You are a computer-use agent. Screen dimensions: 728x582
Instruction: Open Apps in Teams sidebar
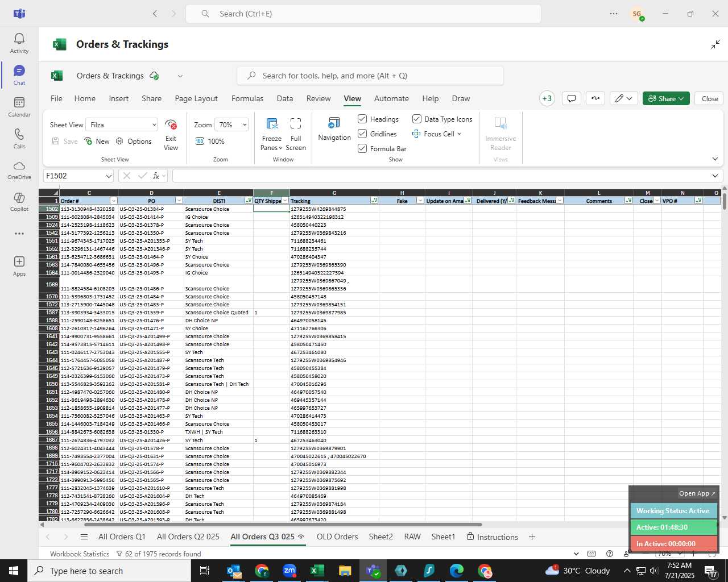pos(19,266)
